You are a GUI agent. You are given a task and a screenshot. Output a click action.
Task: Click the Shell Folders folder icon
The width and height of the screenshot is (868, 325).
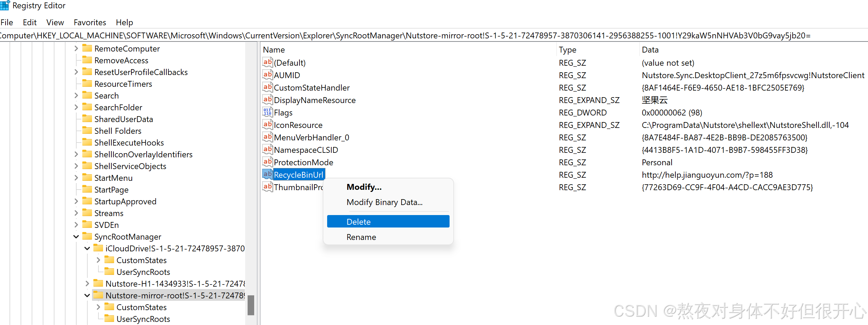(x=87, y=130)
